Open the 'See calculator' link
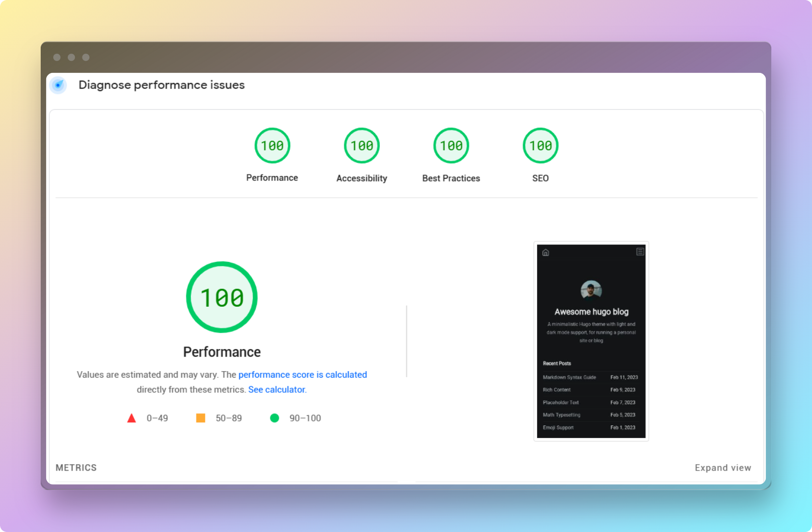This screenshot has height=532, width=812. click(x=276, y=390)
